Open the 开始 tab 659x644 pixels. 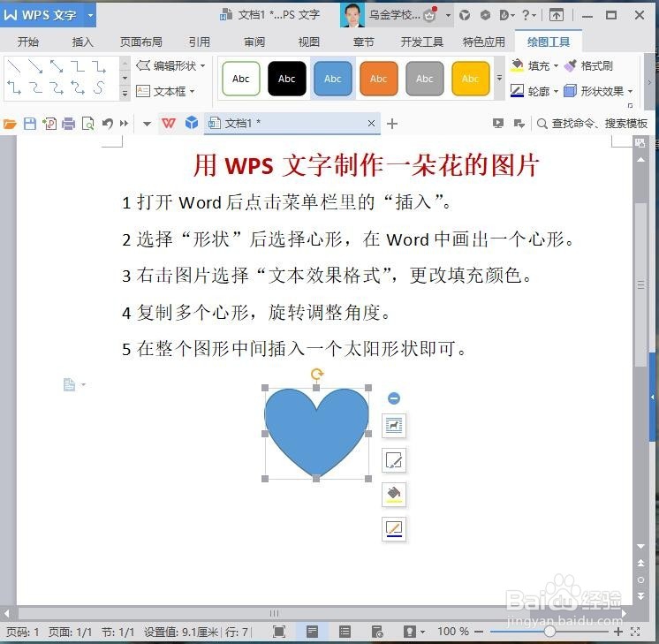tap(28, 42)
